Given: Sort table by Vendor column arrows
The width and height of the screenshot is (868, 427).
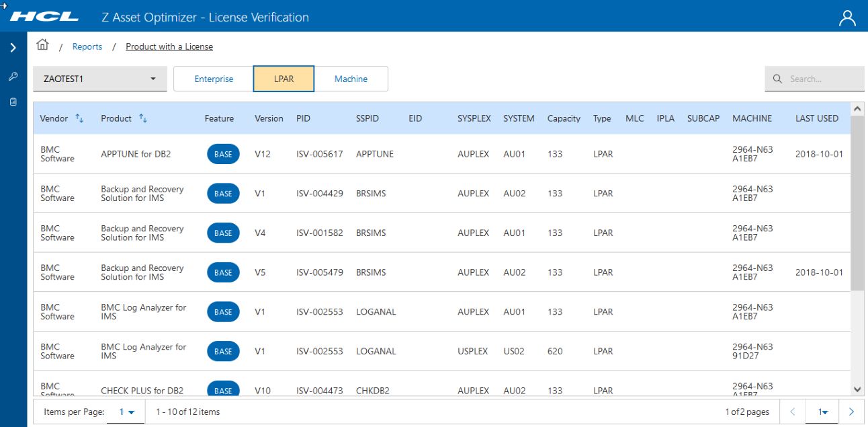Looking at the screenshot, I should pyautogui.click(x=79, y=118).
